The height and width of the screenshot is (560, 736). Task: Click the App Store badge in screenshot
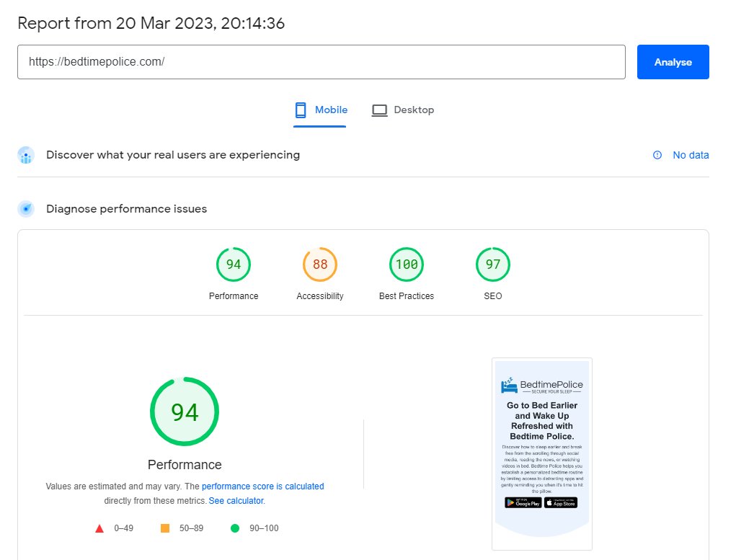coord(561,503)
